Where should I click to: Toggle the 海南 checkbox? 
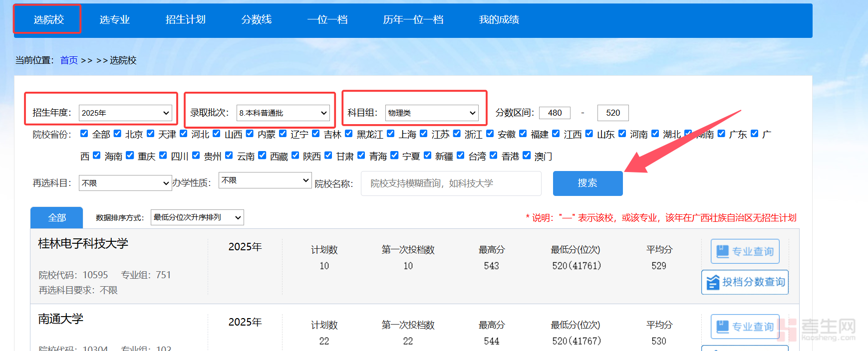[96, 155]
